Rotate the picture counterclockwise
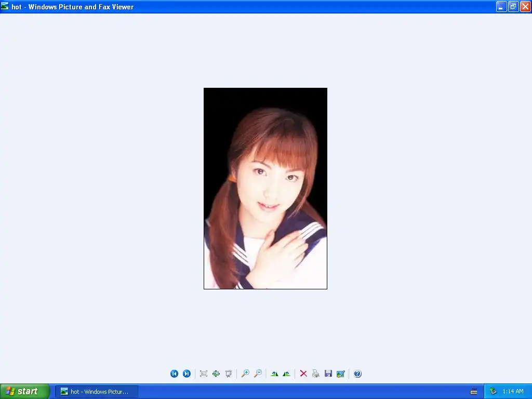Image resolution: width=532 pixels, height=399 pixels. pyautogui.click(x=287, y=374)
